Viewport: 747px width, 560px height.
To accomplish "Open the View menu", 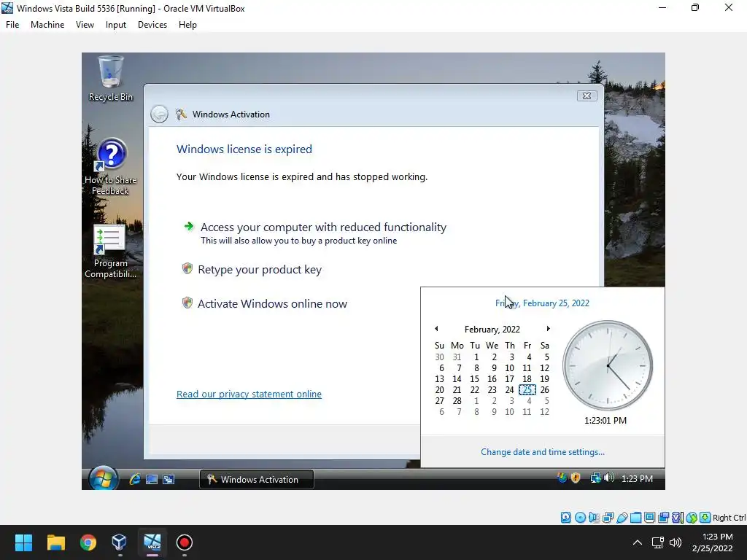I will [85, 25].
